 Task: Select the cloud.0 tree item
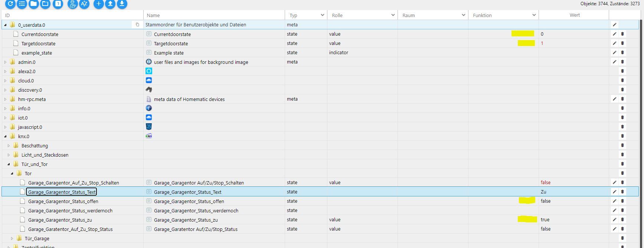click(26, 81)
